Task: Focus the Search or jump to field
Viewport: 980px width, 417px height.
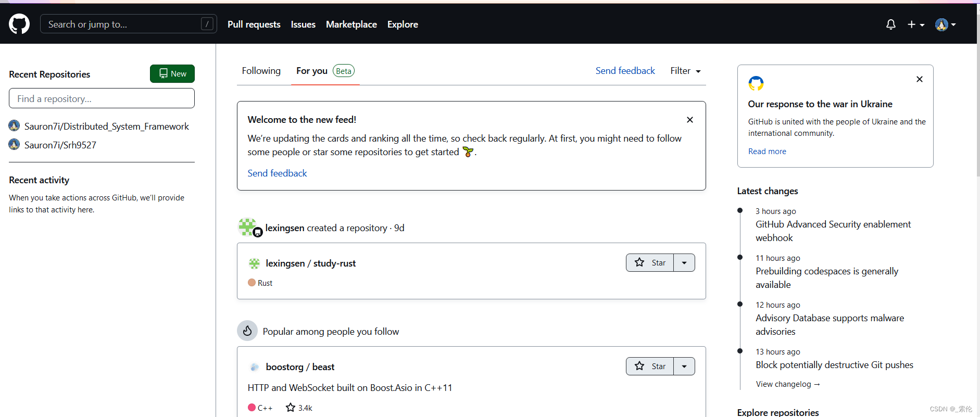Action: (129, 24)
